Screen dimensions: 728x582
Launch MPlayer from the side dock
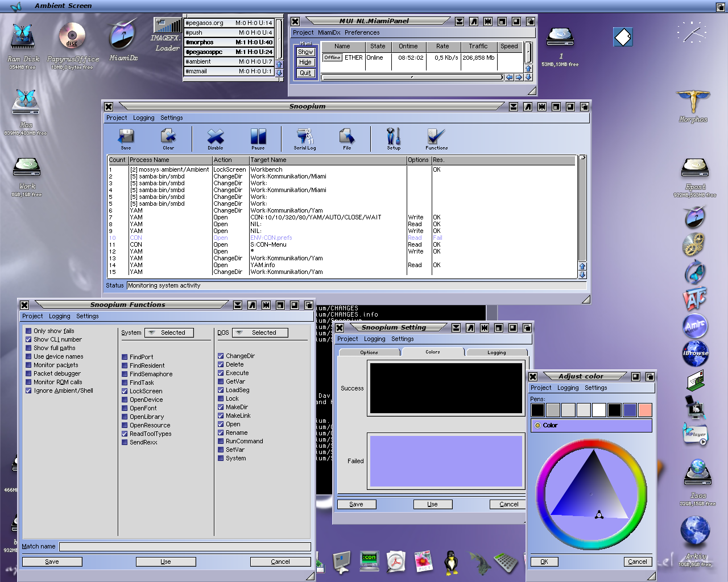tap(695, 434)
